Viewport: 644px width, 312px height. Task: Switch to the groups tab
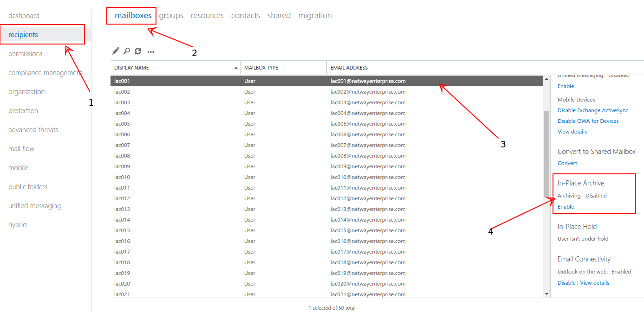(x=171, y=15)
